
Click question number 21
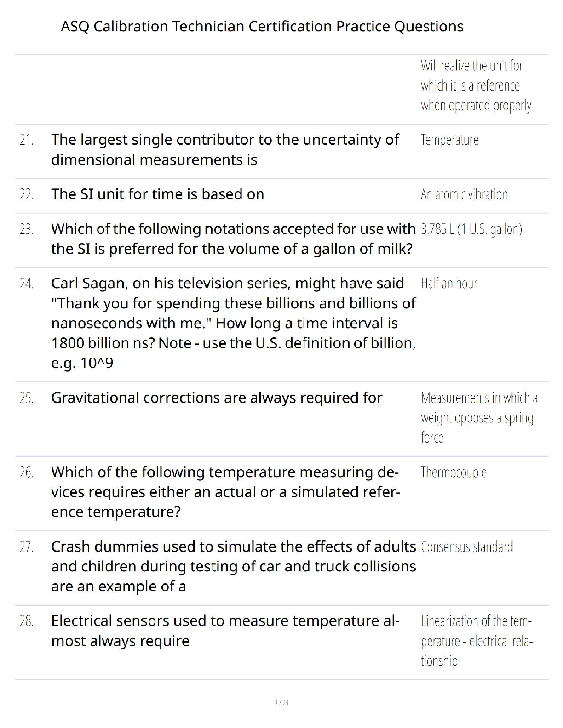pyautogui.click(x=27, y=140)
